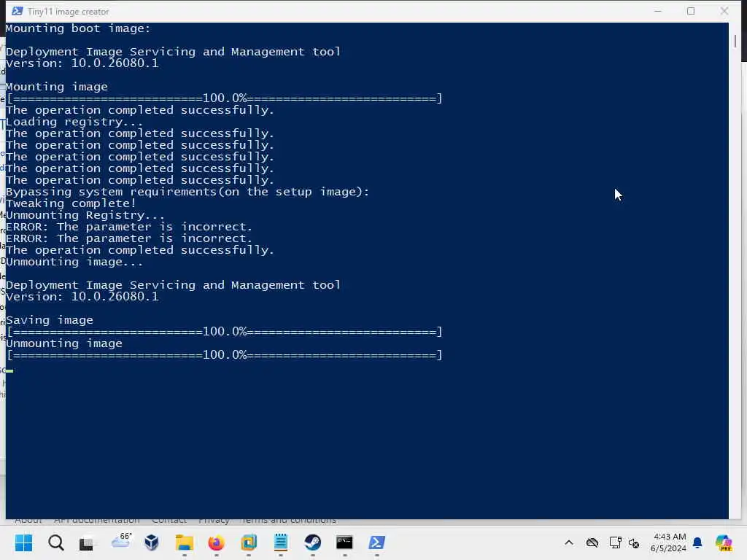
Task: Click the 'Saving image' line
Action: [x=50, y=320]
